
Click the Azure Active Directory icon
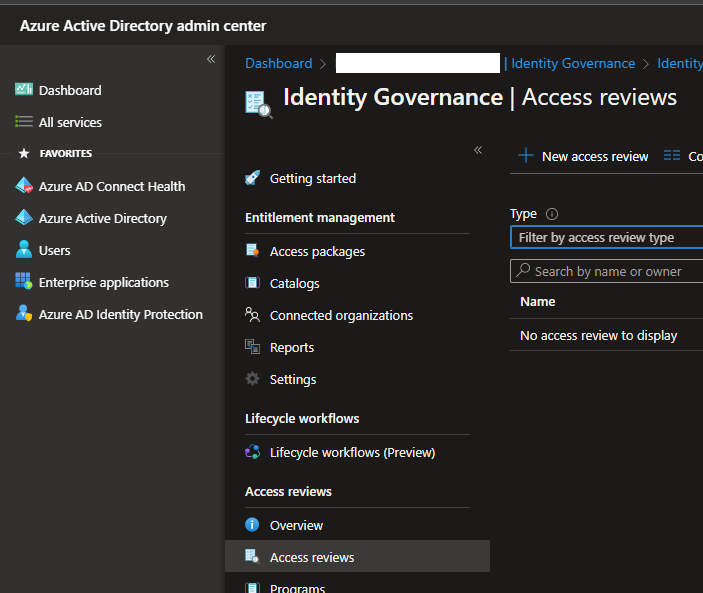click(x=24, y=218)
